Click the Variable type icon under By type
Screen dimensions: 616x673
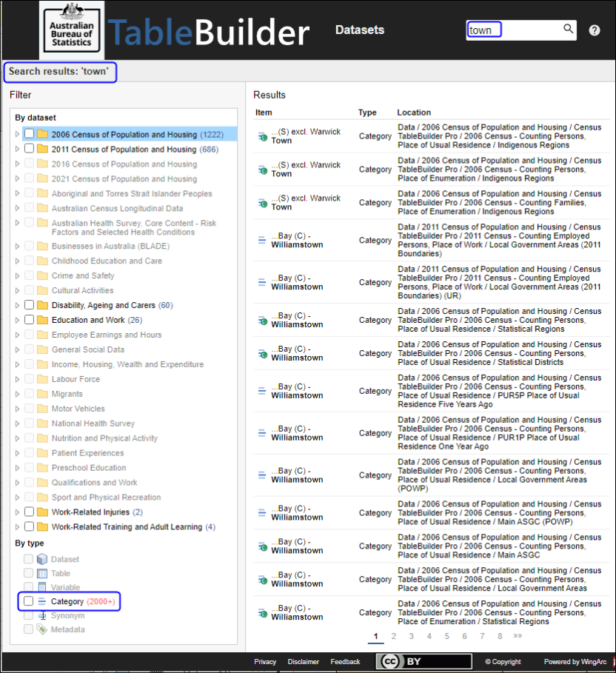tap(42, 586)
